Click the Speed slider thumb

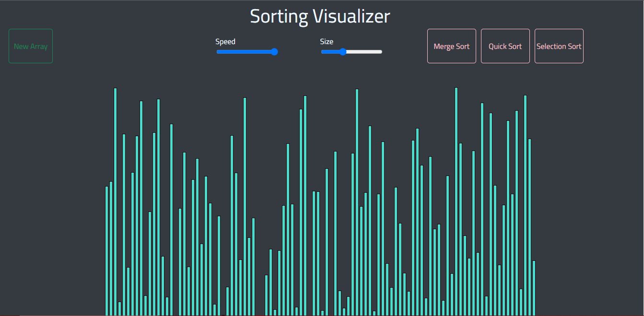coord(274,51)
